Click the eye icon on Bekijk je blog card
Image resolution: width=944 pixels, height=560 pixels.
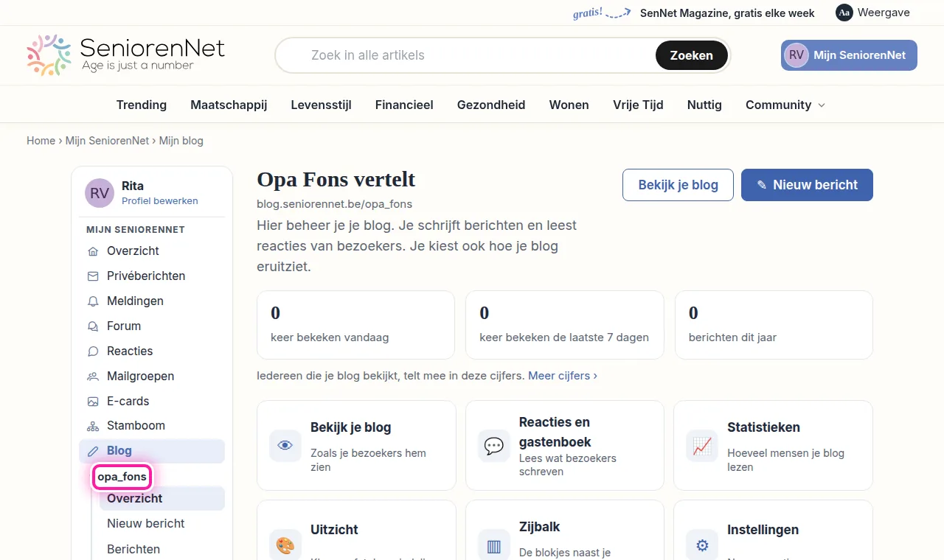click(x=285, y=446)
